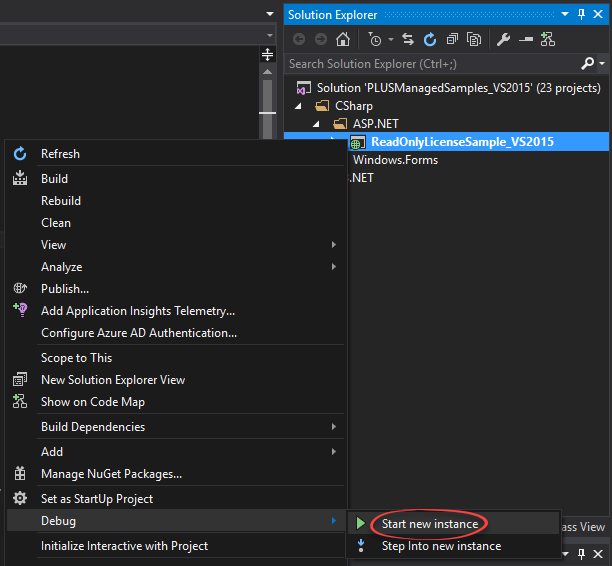Select the Windows.Forms folder

395,160
